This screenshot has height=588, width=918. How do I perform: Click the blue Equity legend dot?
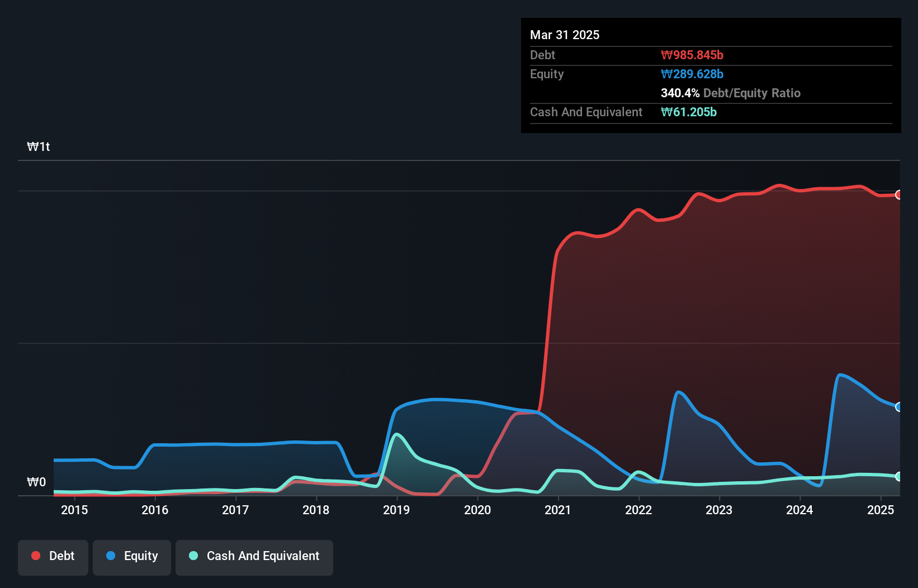click(111, 556)
